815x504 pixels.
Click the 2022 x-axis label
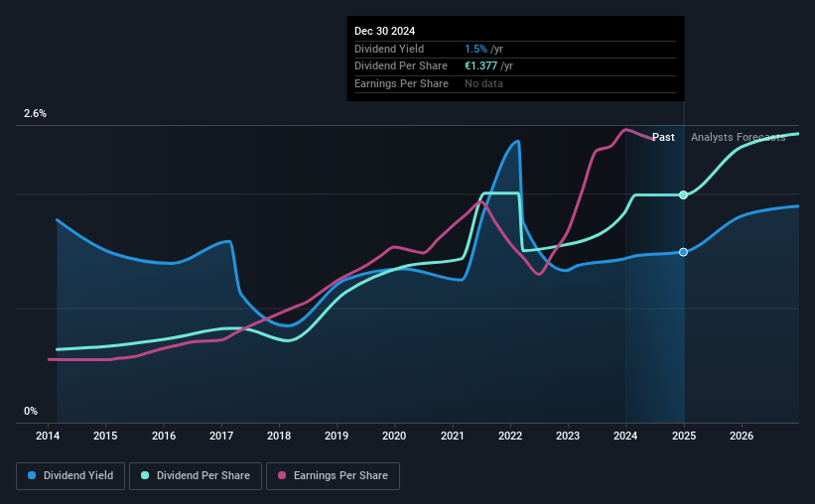pos(510,436)
